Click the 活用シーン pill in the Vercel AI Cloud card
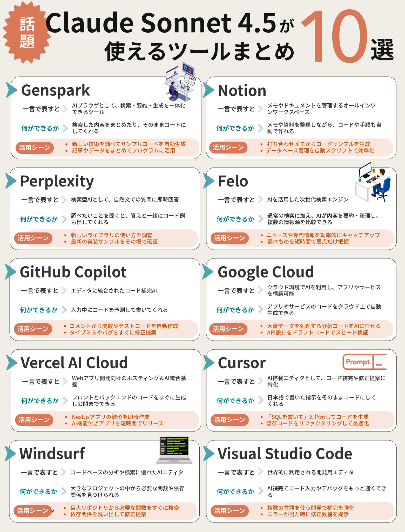This screenshot has width=405, height=532. coord(34,420)
